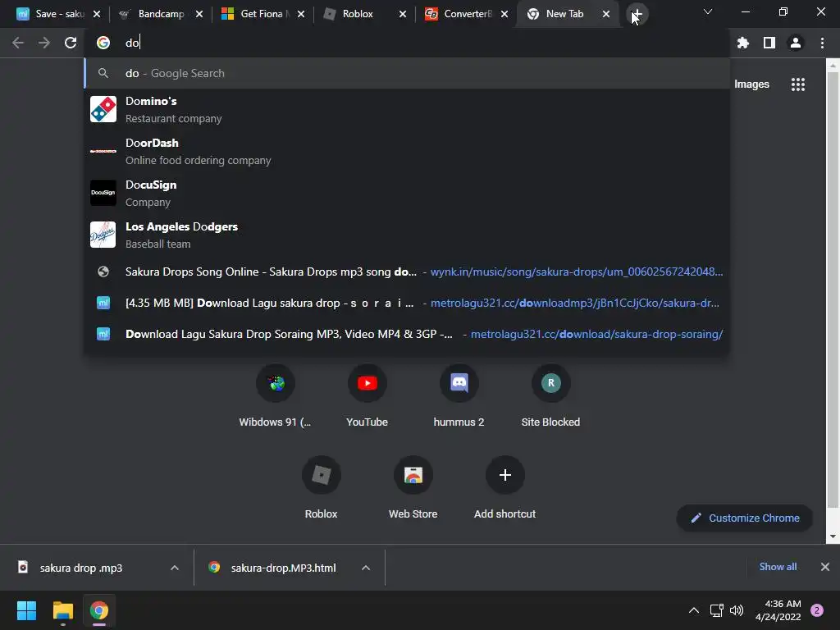The height and width of the screenshot is (630, 840).
Task: Open the Wibdows 91 shortcut
Action: [x=276, y=383]
